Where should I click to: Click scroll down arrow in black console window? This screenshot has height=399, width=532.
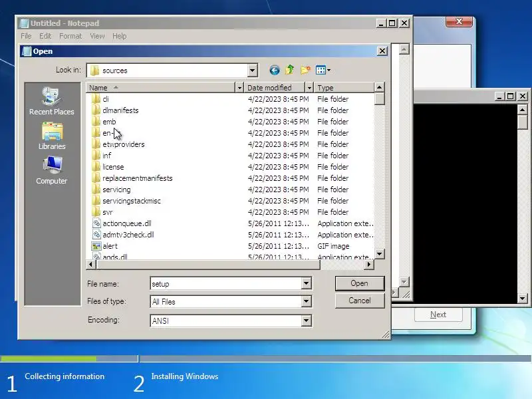pos(522,299)
